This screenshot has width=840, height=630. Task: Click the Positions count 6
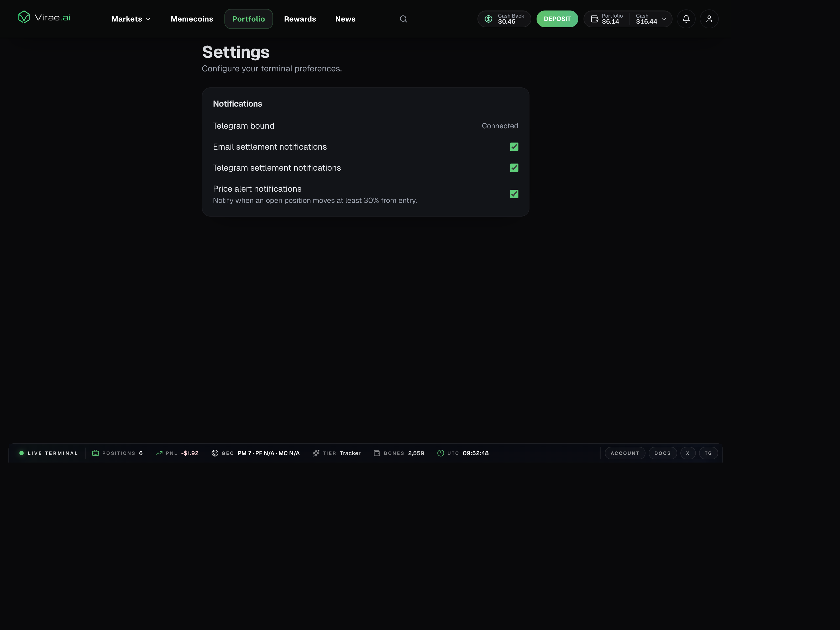(x=141, y=453)
